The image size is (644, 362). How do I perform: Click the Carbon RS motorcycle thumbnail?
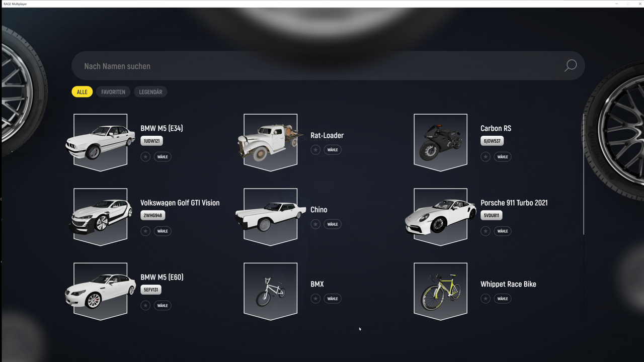point(440,142)
